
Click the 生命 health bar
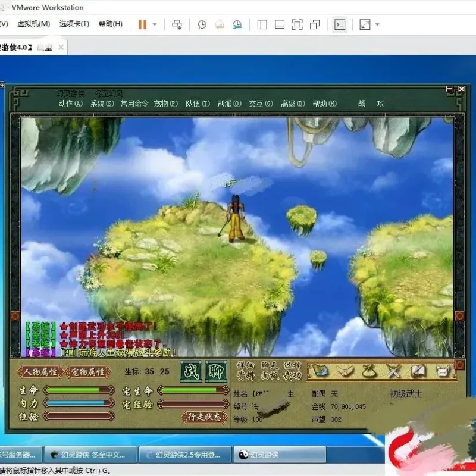point(79,390)
